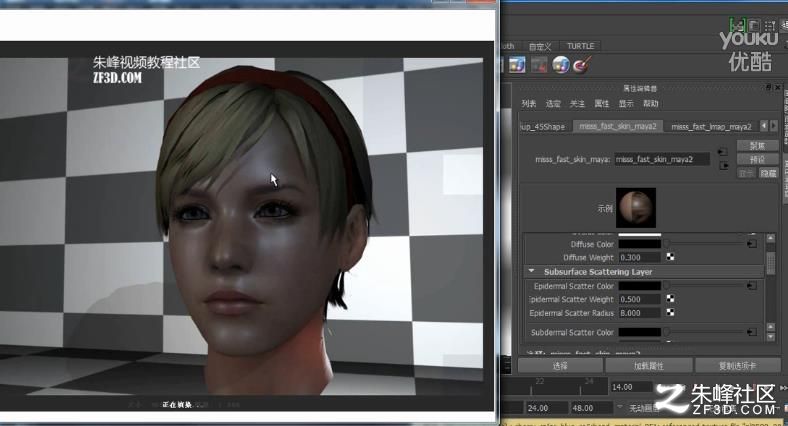Screen dimensions: 788x426
Task: Open the animation layer dropdown arrow
Action: (620, 407)
